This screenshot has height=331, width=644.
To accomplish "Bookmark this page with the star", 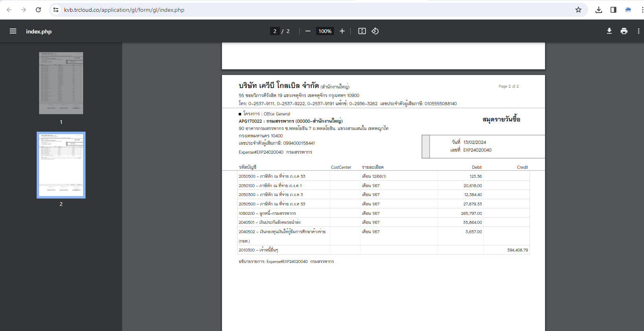I will (578, 10).
